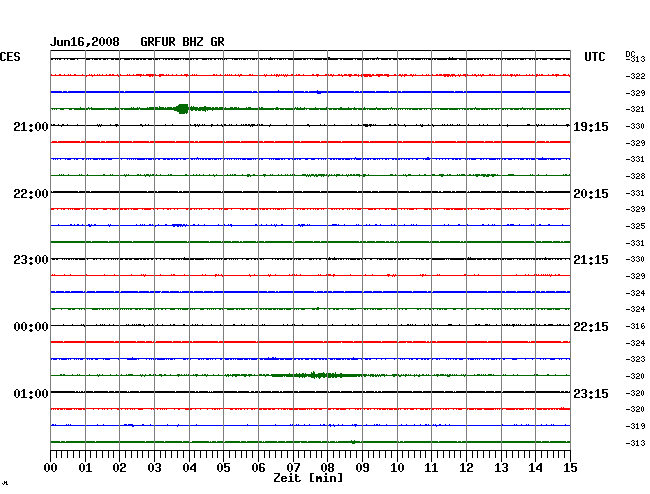This screenshot has height=494, width=650.
Task: Select minute label 11 on Zeit axis
Action: pyautogui.click(x=431, y=467)
